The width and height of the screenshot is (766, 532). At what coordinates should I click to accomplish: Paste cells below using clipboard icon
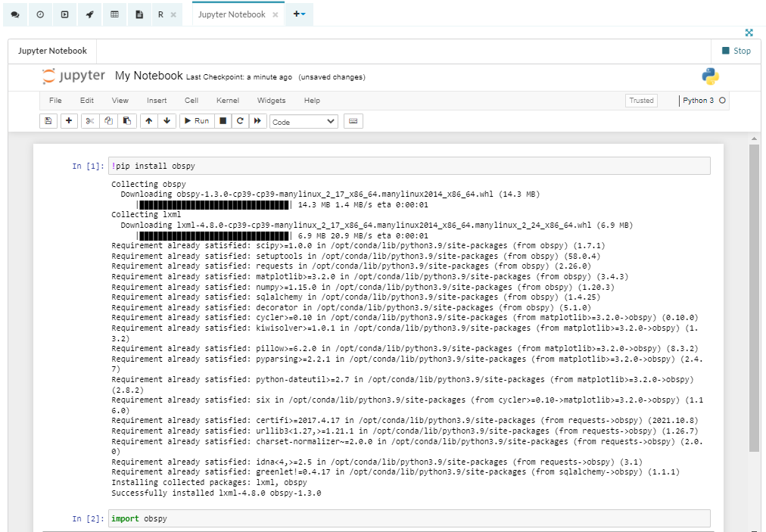tap(127, 121)
